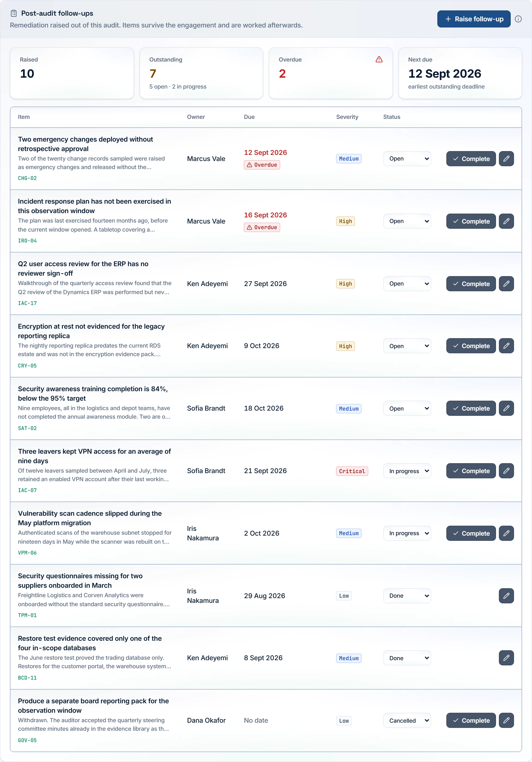532x762 pixels.
Task: Edit the BCD-11 restore test item
Action: pos(506,658)
